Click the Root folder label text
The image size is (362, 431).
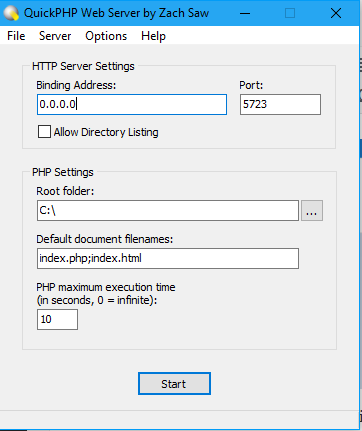click(65, 191)
